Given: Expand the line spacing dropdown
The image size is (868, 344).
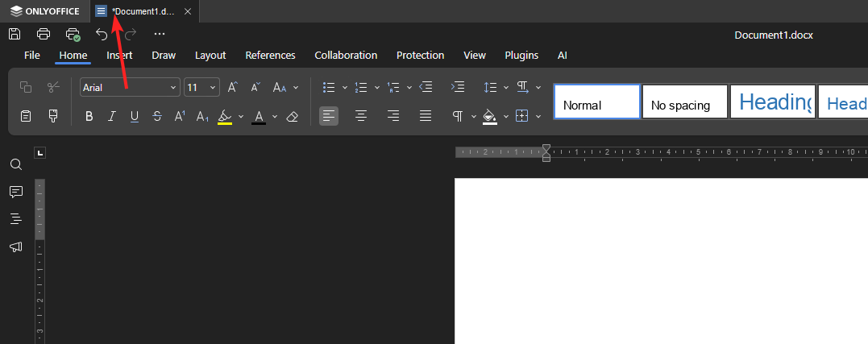Looking at the screenshot, I should [x=505, y=87].
